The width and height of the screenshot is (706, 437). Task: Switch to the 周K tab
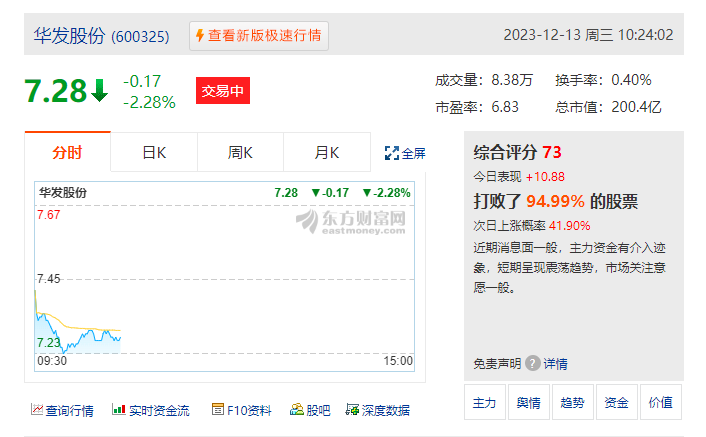[x=240, y=152]
